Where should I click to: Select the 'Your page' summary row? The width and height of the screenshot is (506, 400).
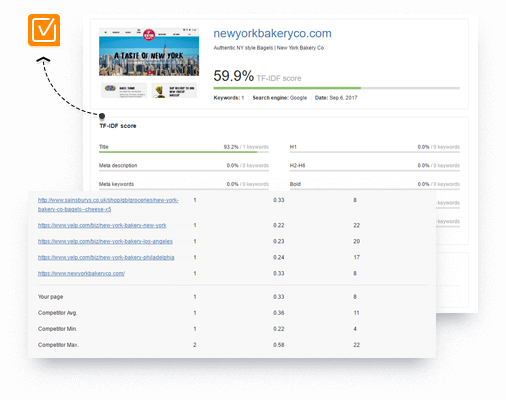click(x=232, y=297)
